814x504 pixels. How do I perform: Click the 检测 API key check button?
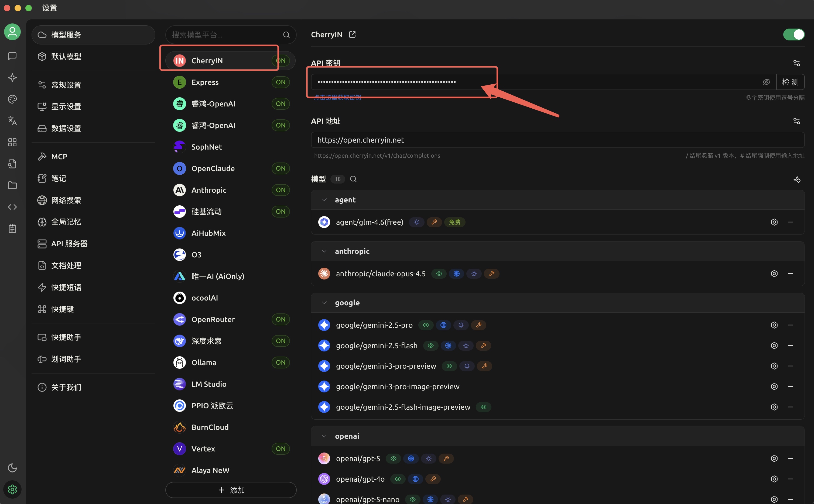pyautogui.click(x=790, y=82)
